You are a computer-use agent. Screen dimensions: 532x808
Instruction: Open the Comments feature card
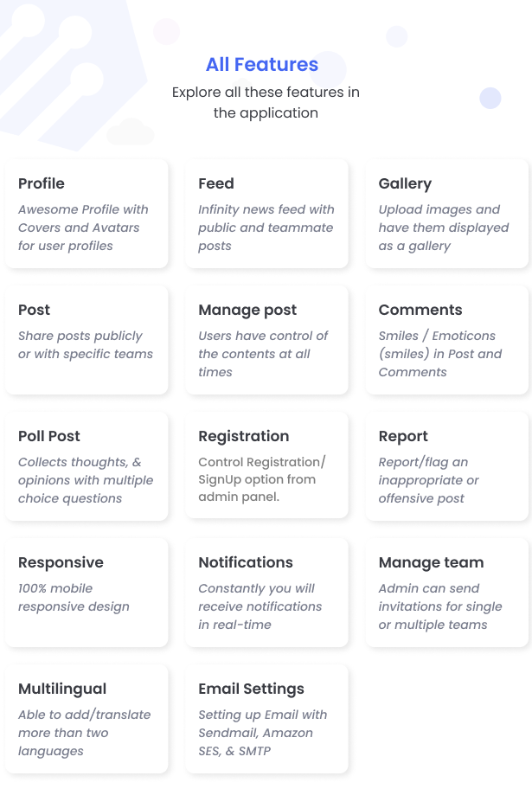447,340
